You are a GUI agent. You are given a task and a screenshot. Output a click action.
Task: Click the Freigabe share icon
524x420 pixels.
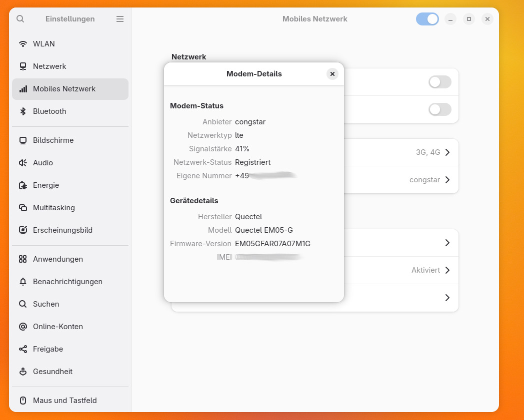(22, 349)
